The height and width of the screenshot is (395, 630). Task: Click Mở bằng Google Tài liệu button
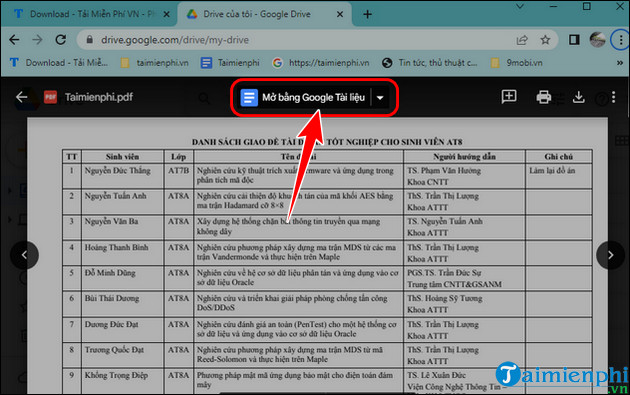tap(303, 97)
